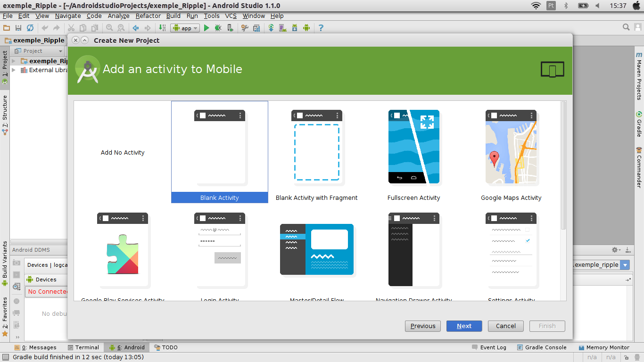644x362 pixels.
Task: Run the app with the green play icon
Action: point(206,28)
